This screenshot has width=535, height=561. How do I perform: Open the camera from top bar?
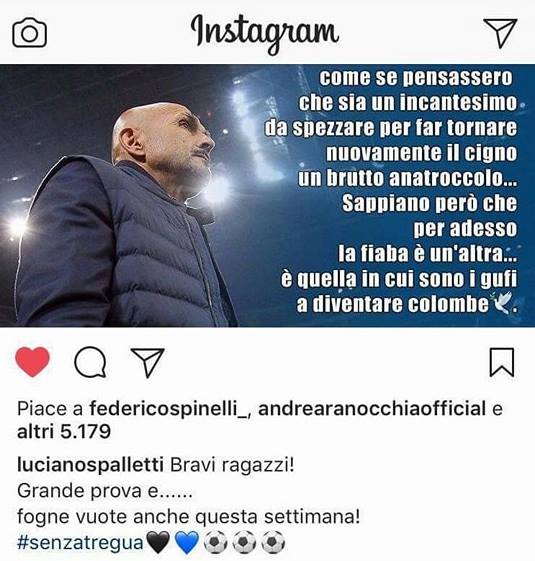coord(30,33)
